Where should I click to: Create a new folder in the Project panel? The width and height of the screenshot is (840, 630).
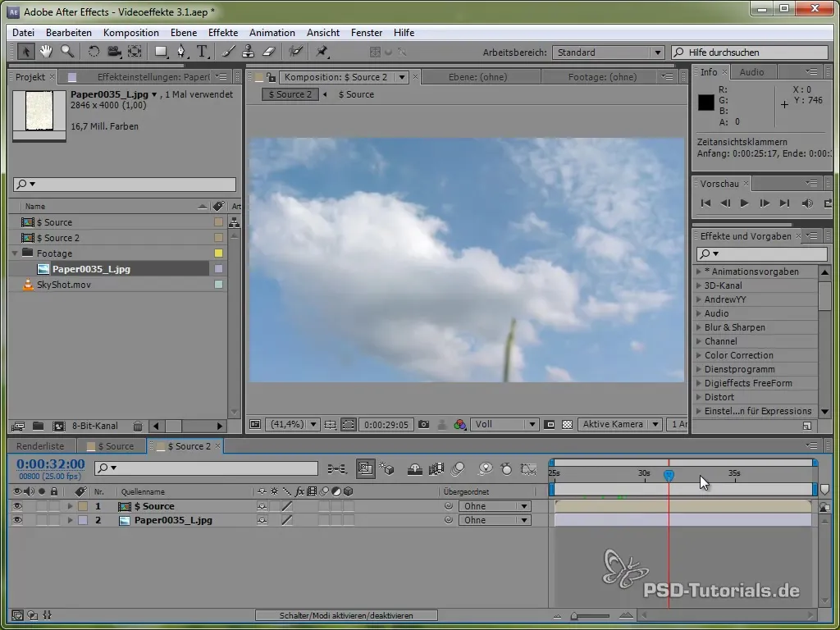click(38, 427)
